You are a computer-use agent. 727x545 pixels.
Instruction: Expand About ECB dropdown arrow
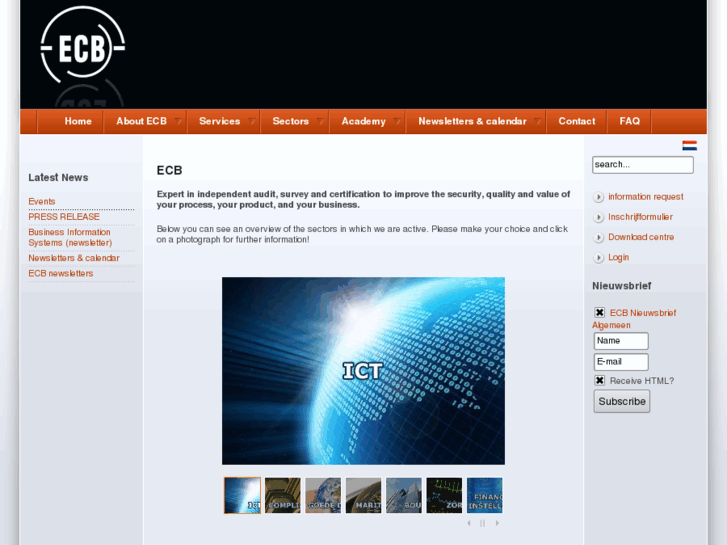(x=178, y=122)
